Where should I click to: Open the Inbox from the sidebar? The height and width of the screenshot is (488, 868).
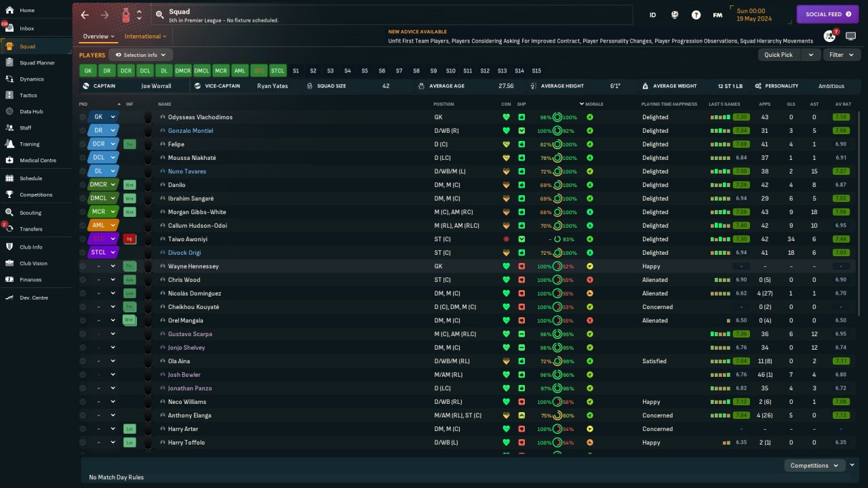pos(26,28)
